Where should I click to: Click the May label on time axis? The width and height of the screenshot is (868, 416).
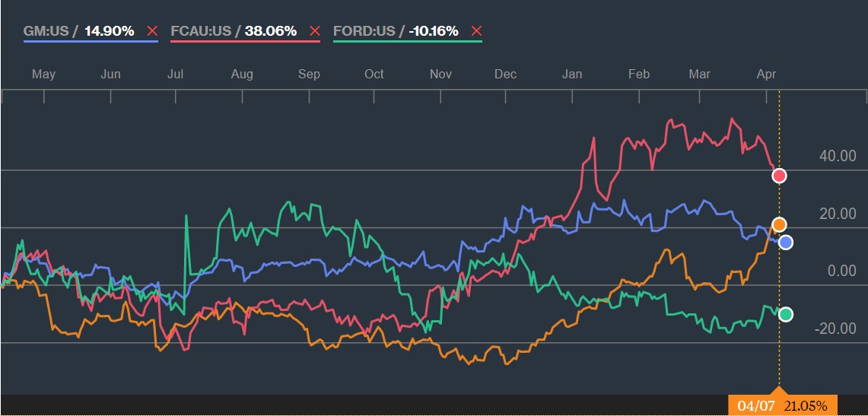tap(43, 74)
